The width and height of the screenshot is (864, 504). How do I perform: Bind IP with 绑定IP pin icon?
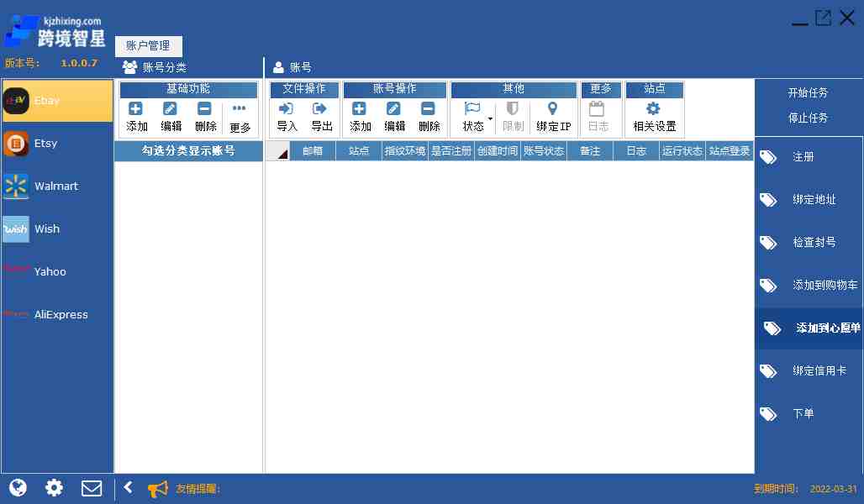tap(553, 108)
